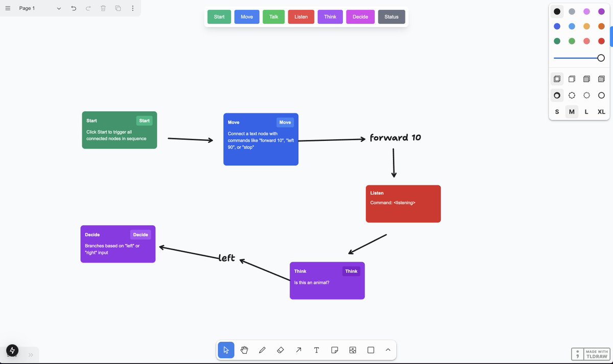Screen dimensions: 613x364
Task: Click the Undo icon
Action: pos(74,8)
